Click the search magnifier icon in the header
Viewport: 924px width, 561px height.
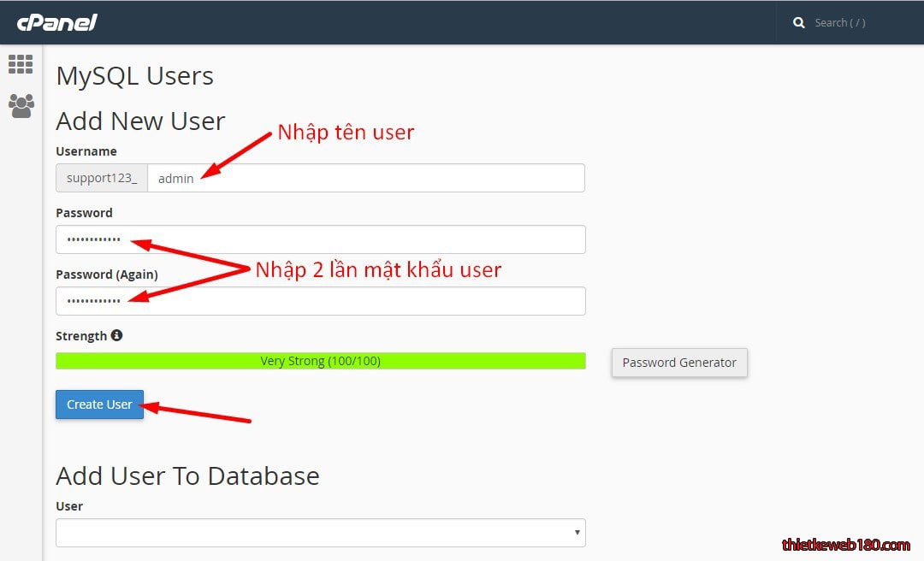pyautogui.click(x=798, y=22)
